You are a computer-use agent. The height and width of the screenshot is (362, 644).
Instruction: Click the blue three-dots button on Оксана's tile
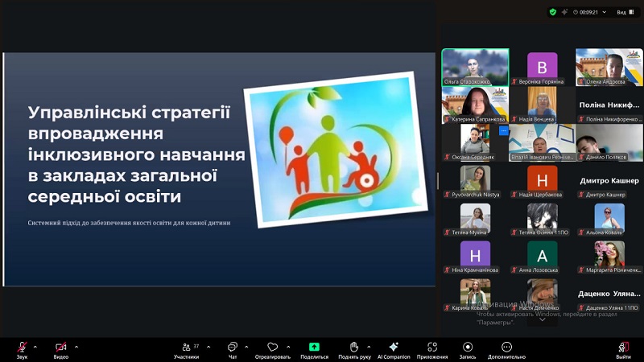coord(504,130)
